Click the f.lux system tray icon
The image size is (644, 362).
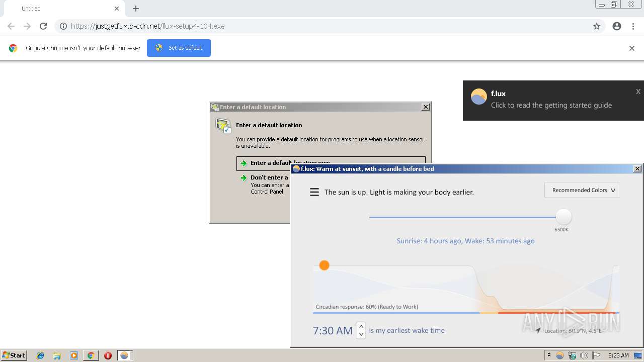[x=559, y=355]
